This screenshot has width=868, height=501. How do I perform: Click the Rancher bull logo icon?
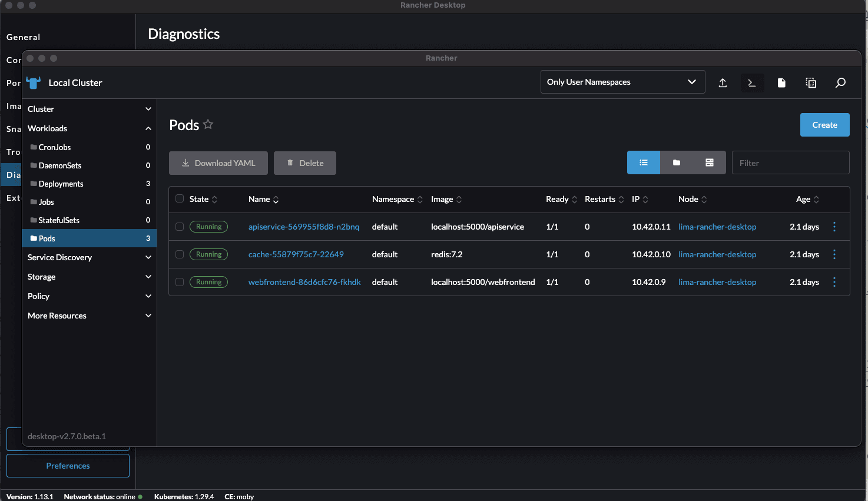pos(34,82)
